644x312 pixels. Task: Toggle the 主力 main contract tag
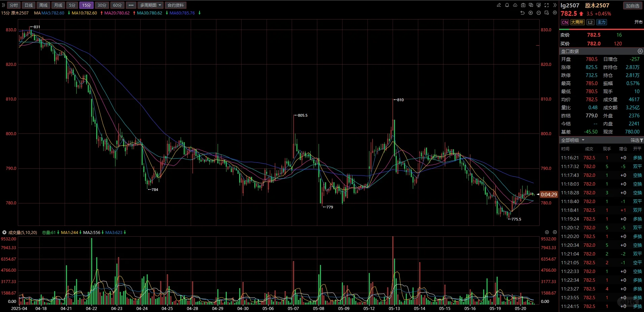click(x=601, y=22)
